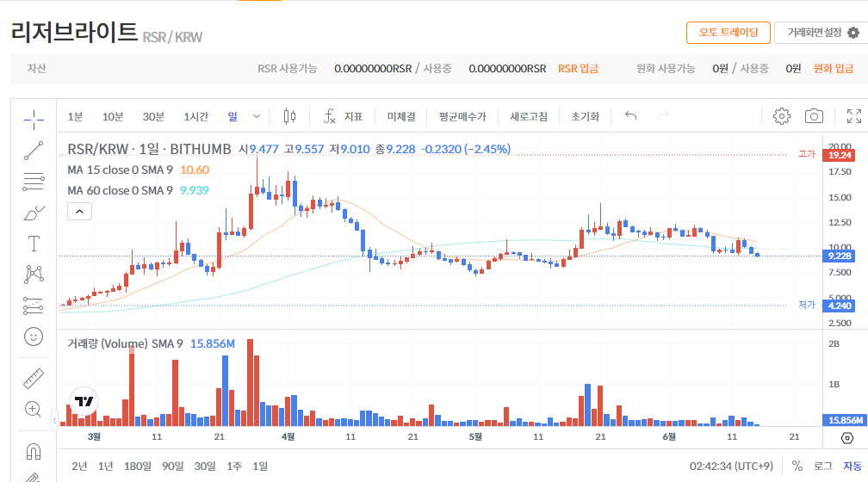Open timezone 02:42:34 (UTC+9) menu

pos(731,466)
